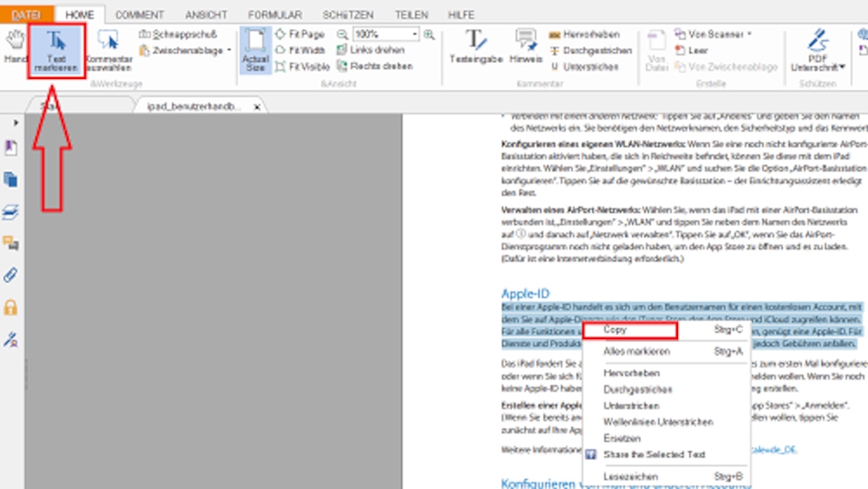Switch to the COMMENT ribbon tab
Viewport: 868px width, 489px height.
[141, 14]
